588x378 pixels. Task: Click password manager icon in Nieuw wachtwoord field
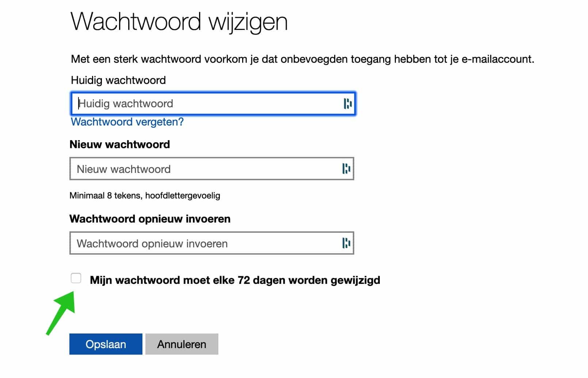[346, 169]
